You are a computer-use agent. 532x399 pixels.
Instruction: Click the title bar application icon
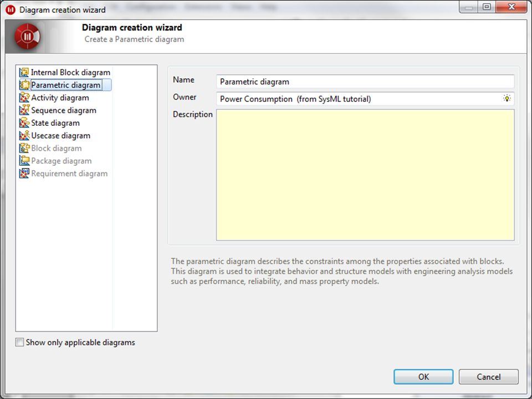click(x=11, y=10)
